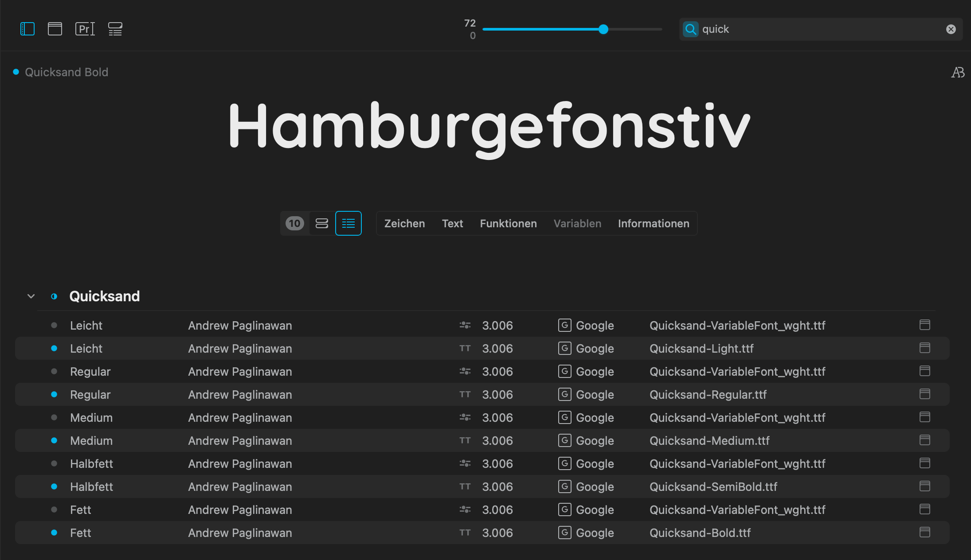Open the Text tab

(452, 223)
